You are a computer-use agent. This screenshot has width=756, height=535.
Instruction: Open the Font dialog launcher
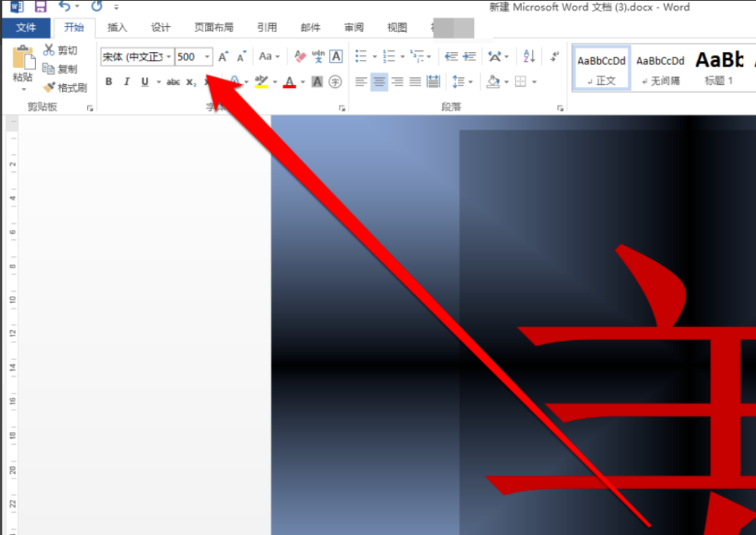(342, 109)
